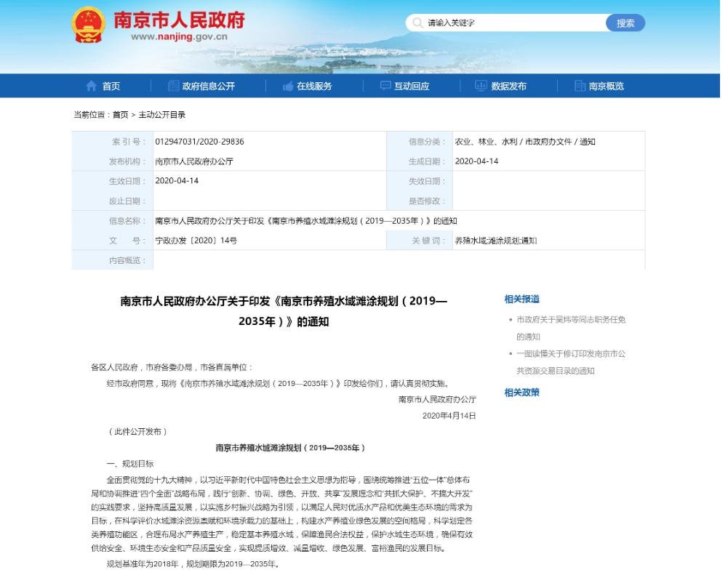The width and height of the screenshot is (728, 575).
Task: Click the article headline 南京市人民政府办公厅关于印发
Action: 283,311
